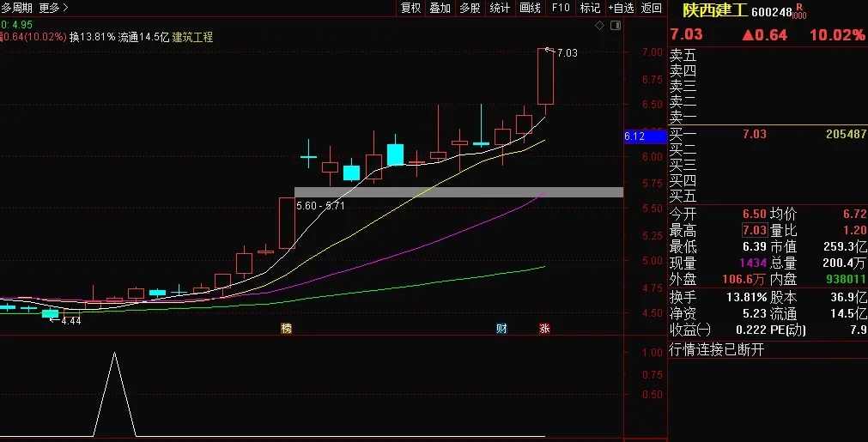Click the PE(动) value 7.9

(859, 330)
